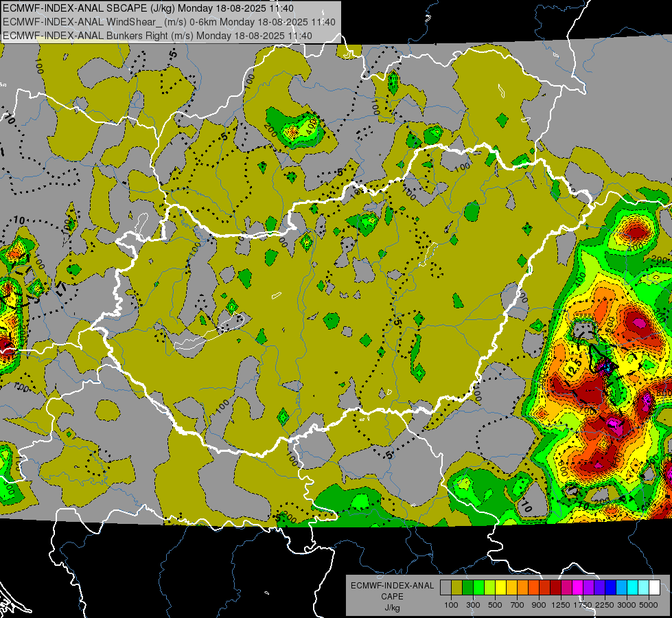Image resolution: width=672 pixels, height=618 pixels.
Task: Click the legend value 1750
Action: 583,605
